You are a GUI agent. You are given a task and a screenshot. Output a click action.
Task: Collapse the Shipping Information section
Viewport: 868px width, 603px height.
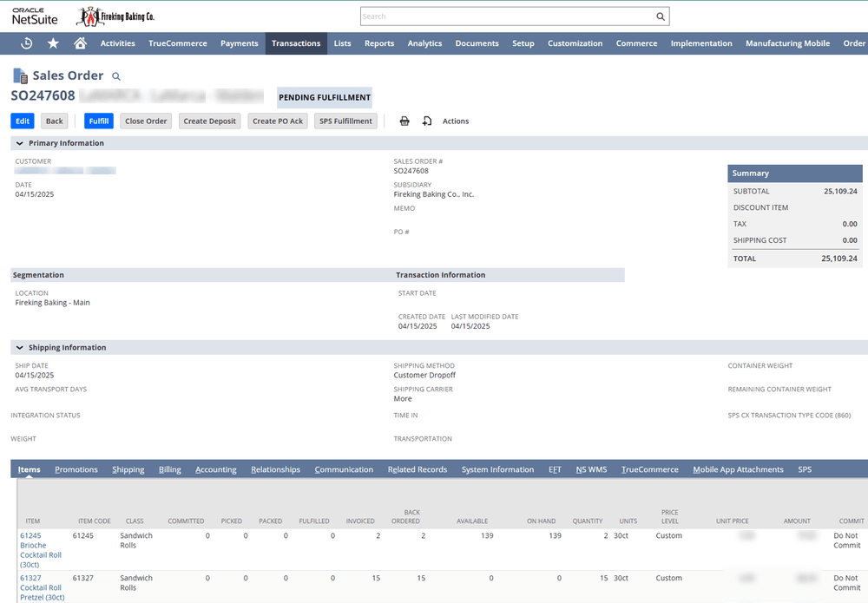(x=19, y=348)
